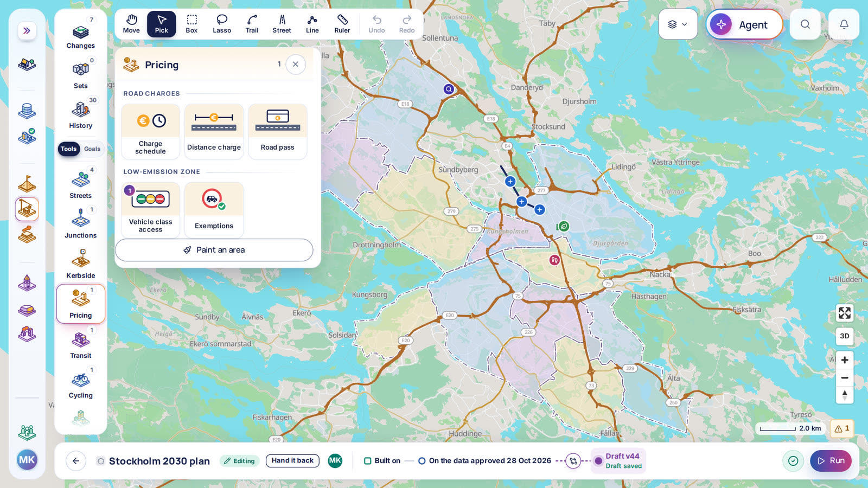Select the Pick tool
This screenshot has height=488, width=868.
tap(162, 24)
